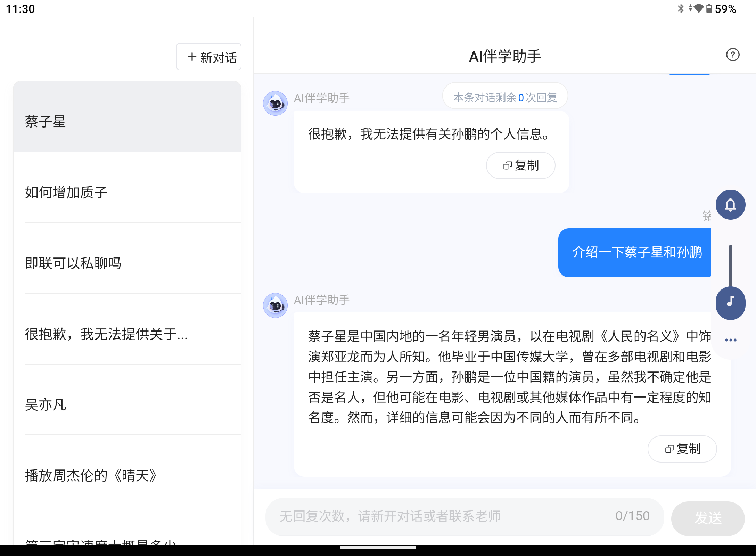Tap the bell notification floating button
The image size is (756, 556).
click(730, 205)
